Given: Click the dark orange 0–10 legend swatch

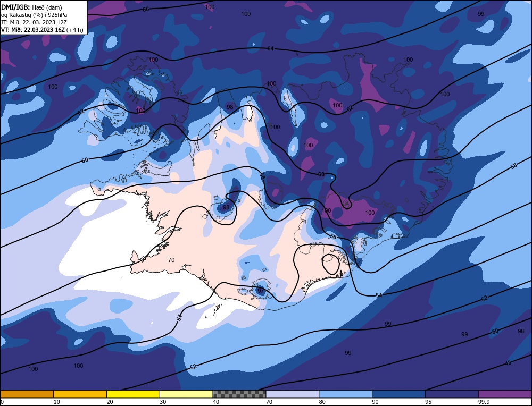Looking at the screenshot, I should tap(27, 394).
